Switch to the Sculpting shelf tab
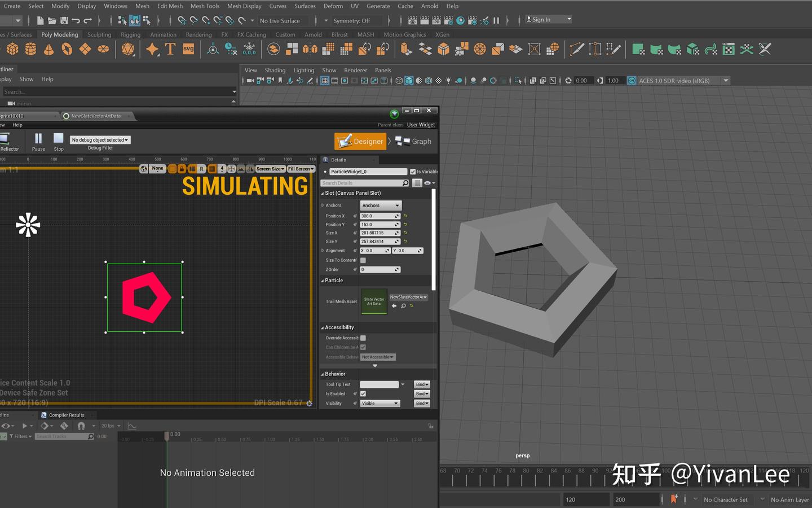 click(x=99, y=34)
